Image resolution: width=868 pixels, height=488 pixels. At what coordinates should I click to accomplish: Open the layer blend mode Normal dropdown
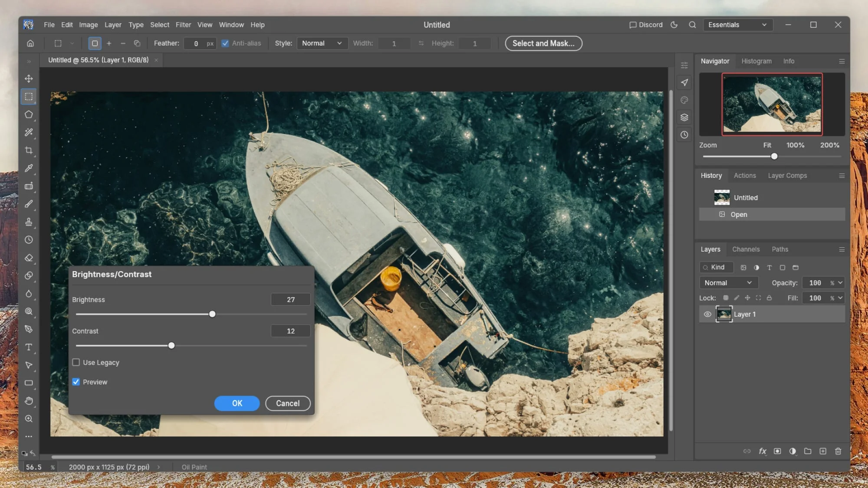[728, 283]
